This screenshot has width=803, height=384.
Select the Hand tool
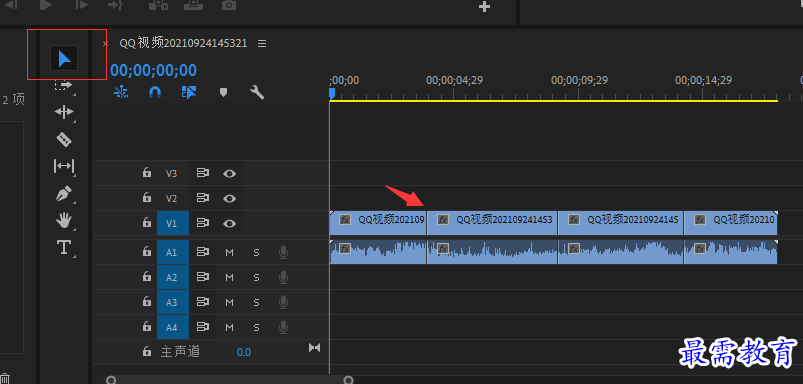point(64,221)
